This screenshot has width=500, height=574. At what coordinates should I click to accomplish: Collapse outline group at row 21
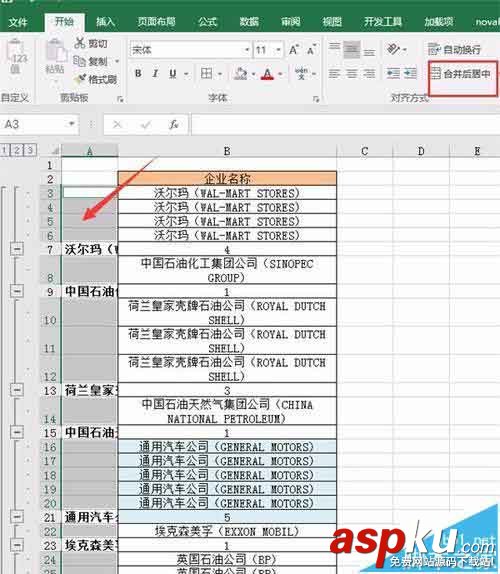pos(17,517)
